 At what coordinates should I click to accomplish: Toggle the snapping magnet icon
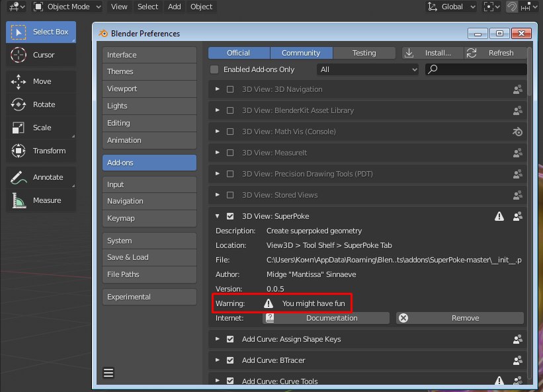pyautogui.click(x=512, y=7)
